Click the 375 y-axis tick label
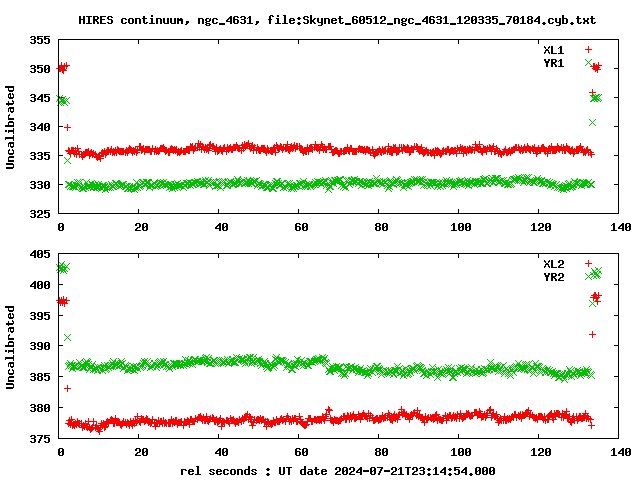The image size is (640, 480). 40,439
